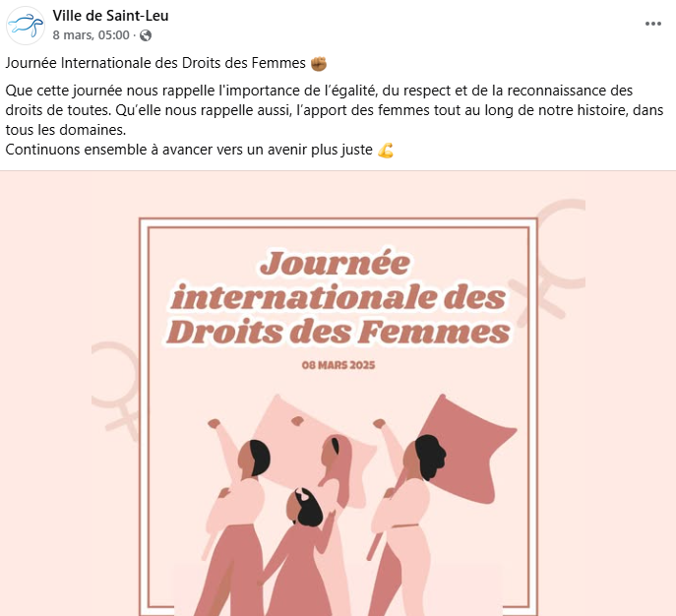The width and height of the screenshot is (676, 616).
Task: Open the Journée des Droits des Femmes image
Action: click(x=338, y=394)
